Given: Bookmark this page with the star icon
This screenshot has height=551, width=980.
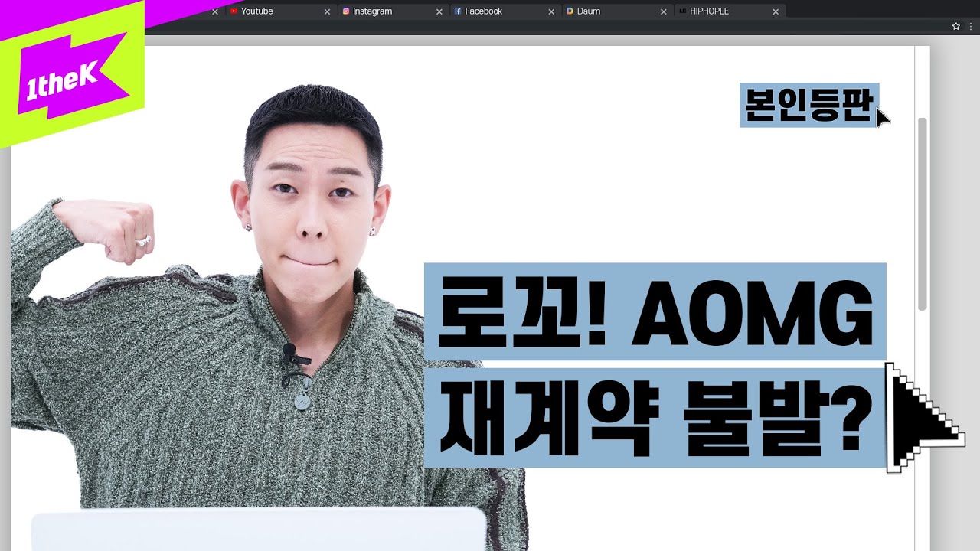Looking at the screenshot, I should pyautogui.click(x=956, y=26).
